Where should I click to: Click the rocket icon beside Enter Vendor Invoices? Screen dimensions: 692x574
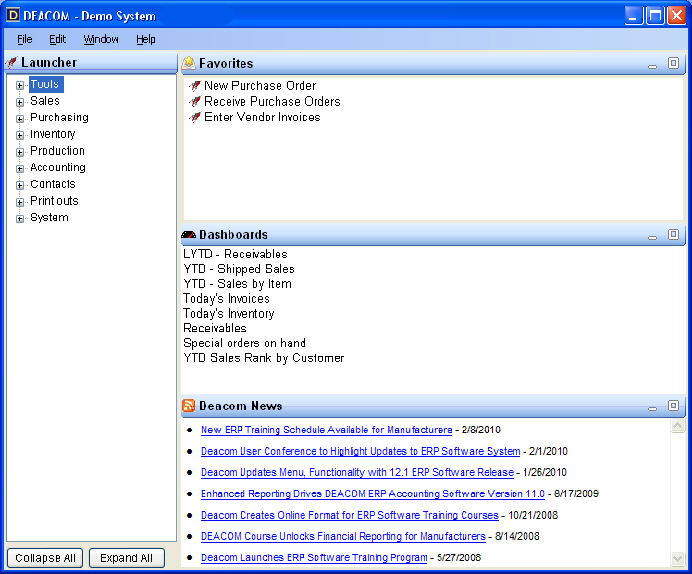[x=195, y=118]
